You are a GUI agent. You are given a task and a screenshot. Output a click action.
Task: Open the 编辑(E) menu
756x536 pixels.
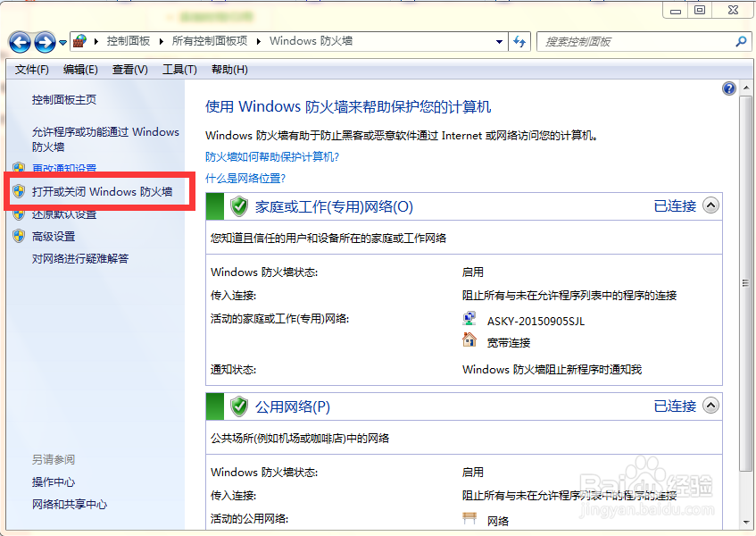pyautogui.click(x=80, y=70)
